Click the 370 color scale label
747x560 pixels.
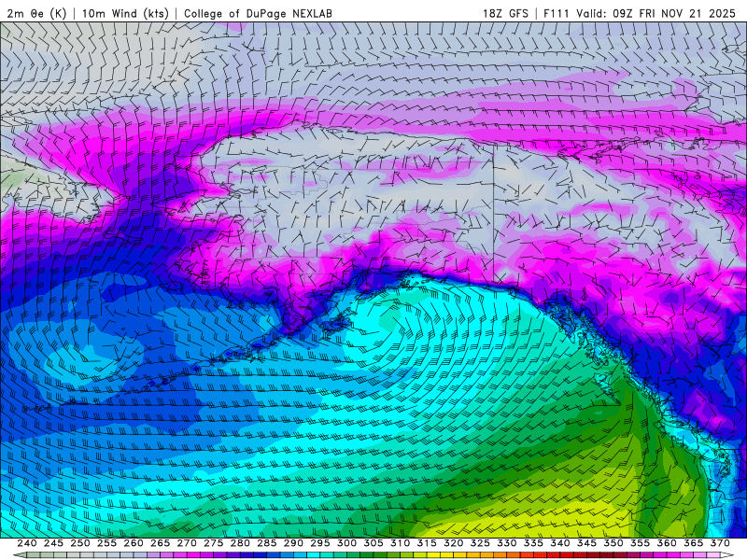(x=720, y=543)
